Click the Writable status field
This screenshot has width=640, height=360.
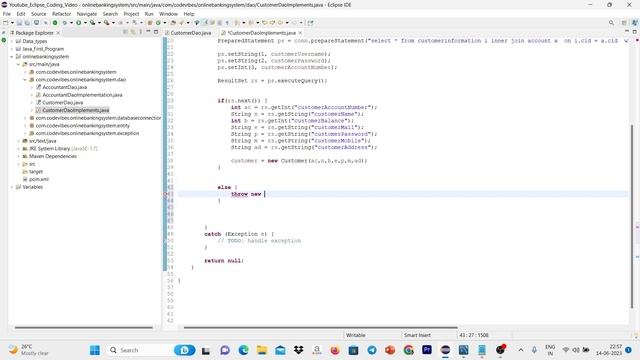tap(356, 335)
